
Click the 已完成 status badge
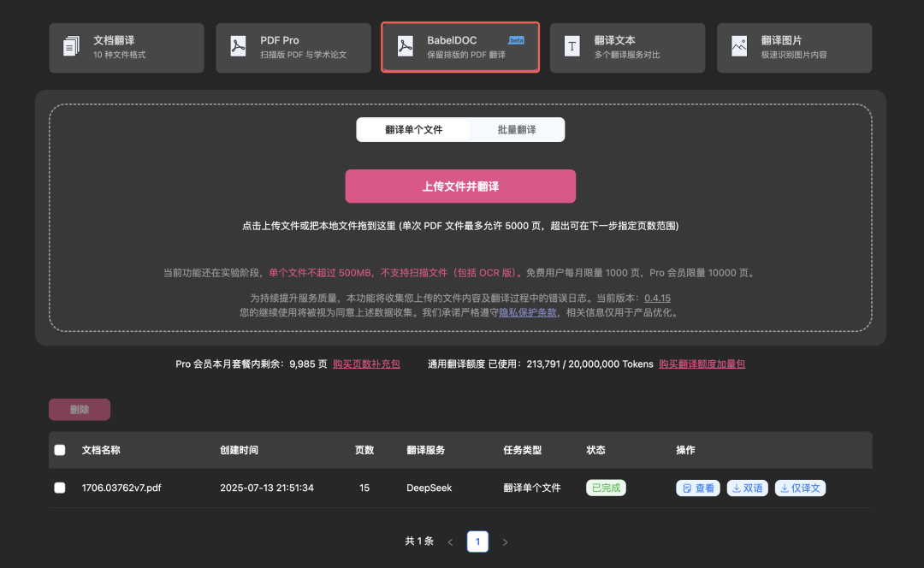pyautogui.click(x=605, y=488)
